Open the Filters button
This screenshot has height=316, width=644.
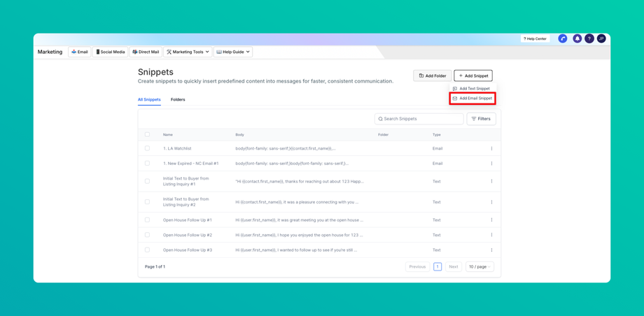[x=482, y=119]
